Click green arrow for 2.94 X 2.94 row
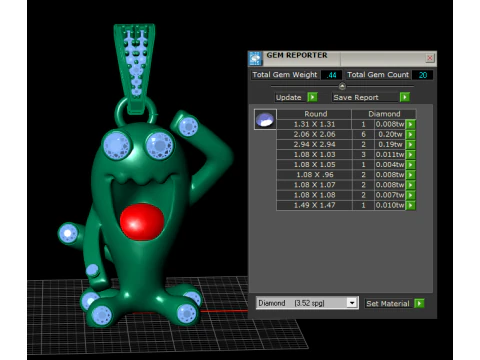Viewport: 480px width, 360px height. [x=411, y=145]
